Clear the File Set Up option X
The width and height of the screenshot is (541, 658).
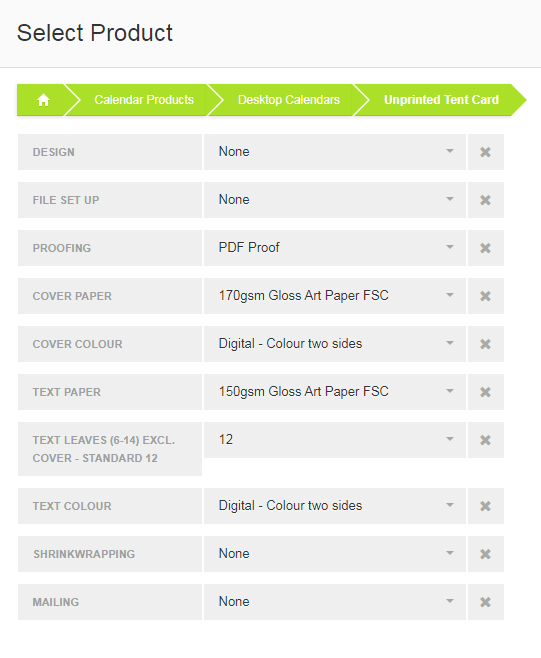pos(486,200)
